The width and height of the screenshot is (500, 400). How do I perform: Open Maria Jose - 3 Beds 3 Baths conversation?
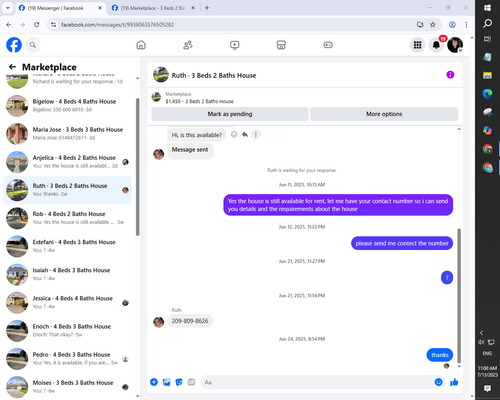(x=67, y=134)
